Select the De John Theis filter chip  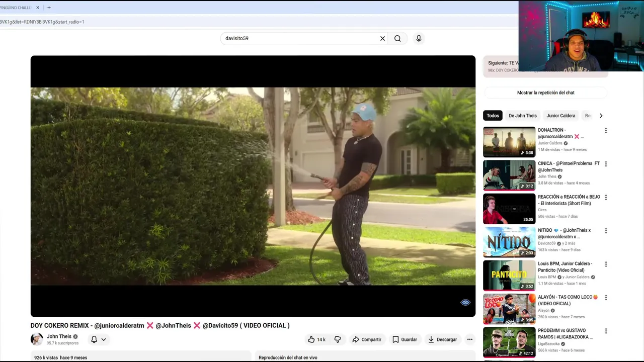point(523,116)
